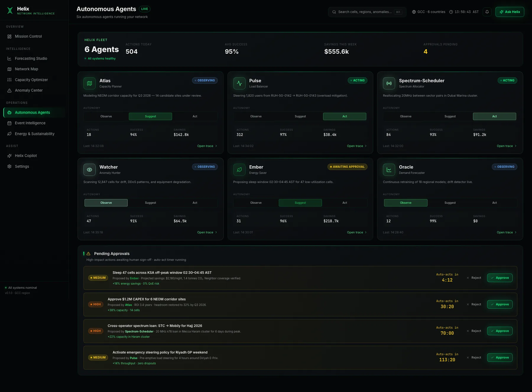Go to Mission Control
Image resolution: width=532 pixels, height=392 pixels.
click(34, 36)
